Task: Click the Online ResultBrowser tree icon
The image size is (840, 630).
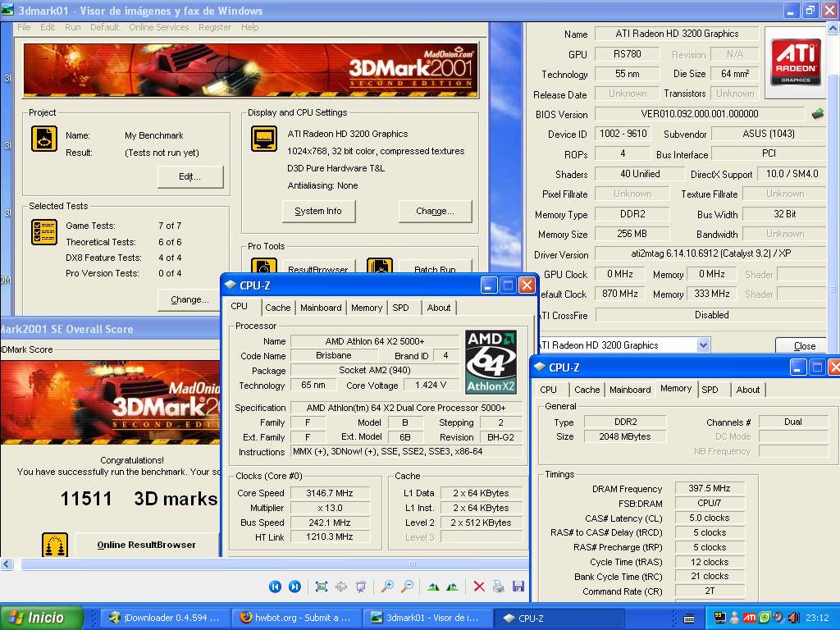Action: [55, 545]
